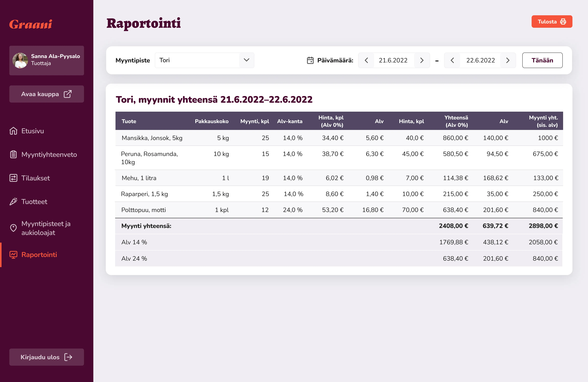Viewport: 588px width, 382px height.
Task: Click the Tuotteet carrot icon
Action: click(13, 202)
